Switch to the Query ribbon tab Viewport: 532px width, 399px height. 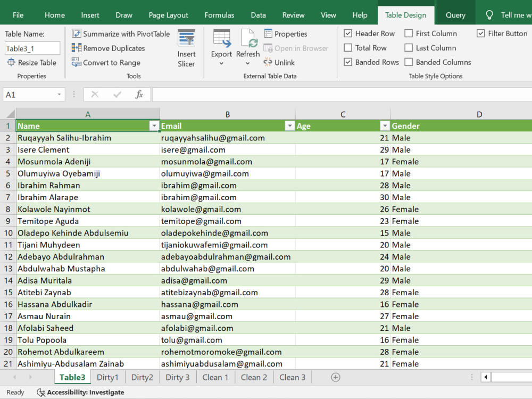[455, 15]
